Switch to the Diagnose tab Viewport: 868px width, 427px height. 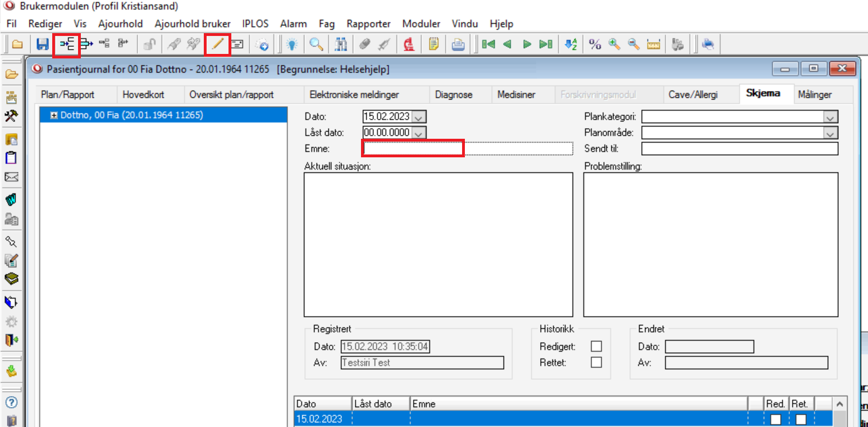pyautogui.click(x=454, y=94)
